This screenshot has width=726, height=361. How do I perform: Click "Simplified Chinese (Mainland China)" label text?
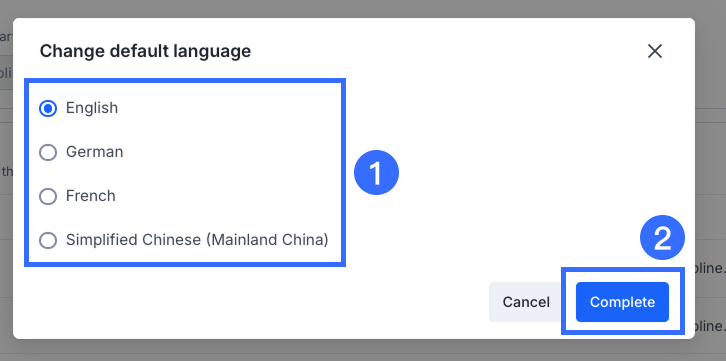197,240
